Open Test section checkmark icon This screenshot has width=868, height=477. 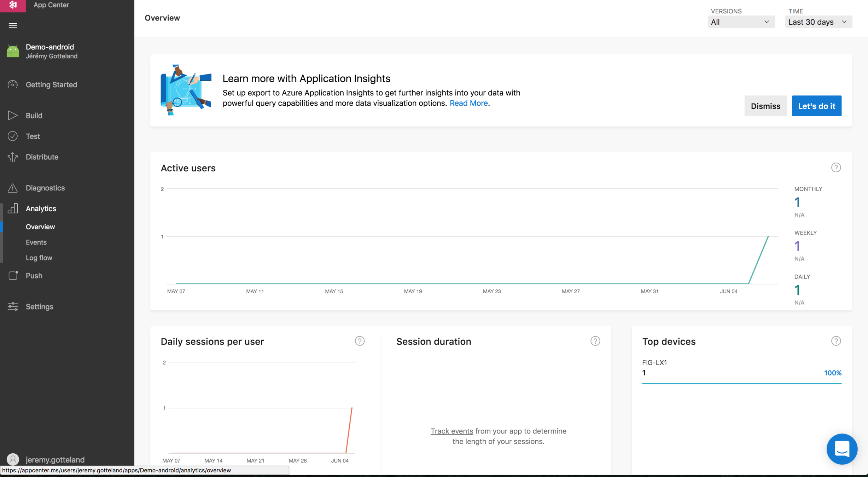point(13,136)
